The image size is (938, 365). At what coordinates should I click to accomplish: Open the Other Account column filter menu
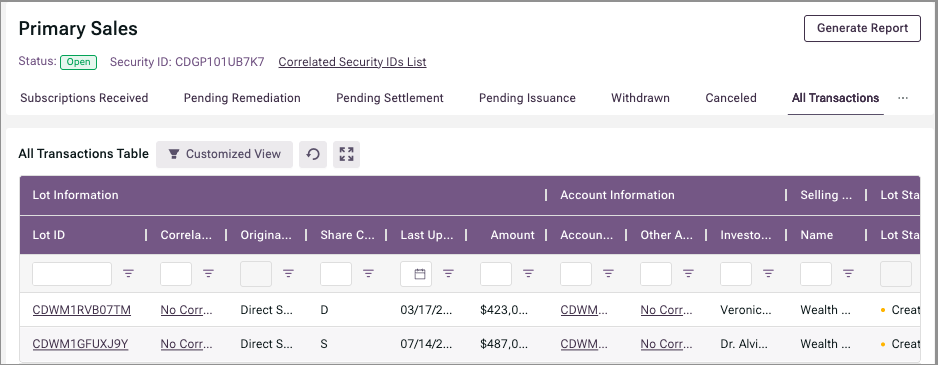(689, 274)
